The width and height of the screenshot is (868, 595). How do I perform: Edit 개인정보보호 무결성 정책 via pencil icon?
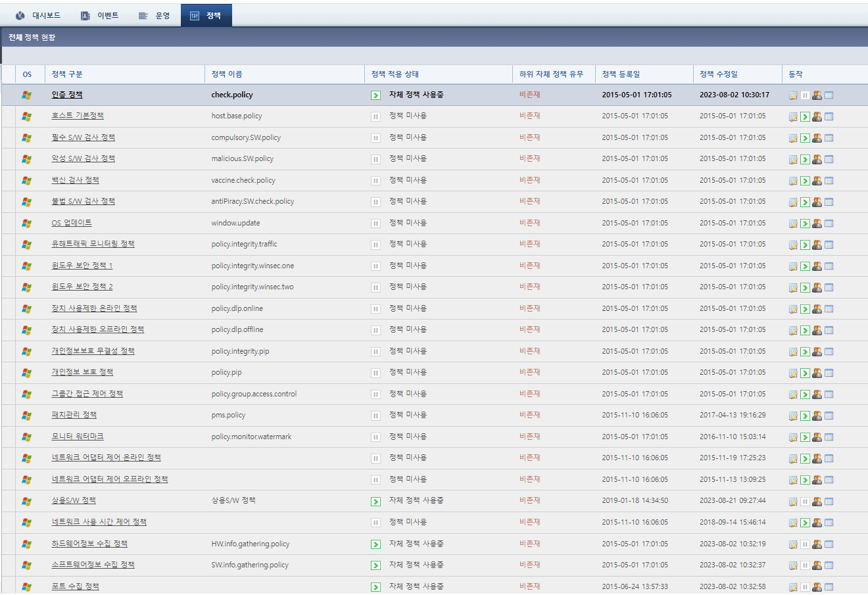pyautogui.click(x=793, y=352)
